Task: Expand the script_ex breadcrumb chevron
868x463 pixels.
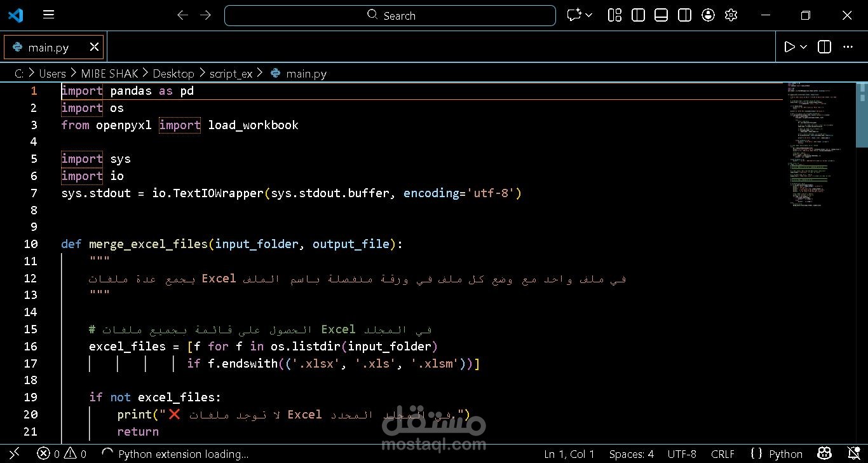Action: pyautogui.click(x=260, y=73)
